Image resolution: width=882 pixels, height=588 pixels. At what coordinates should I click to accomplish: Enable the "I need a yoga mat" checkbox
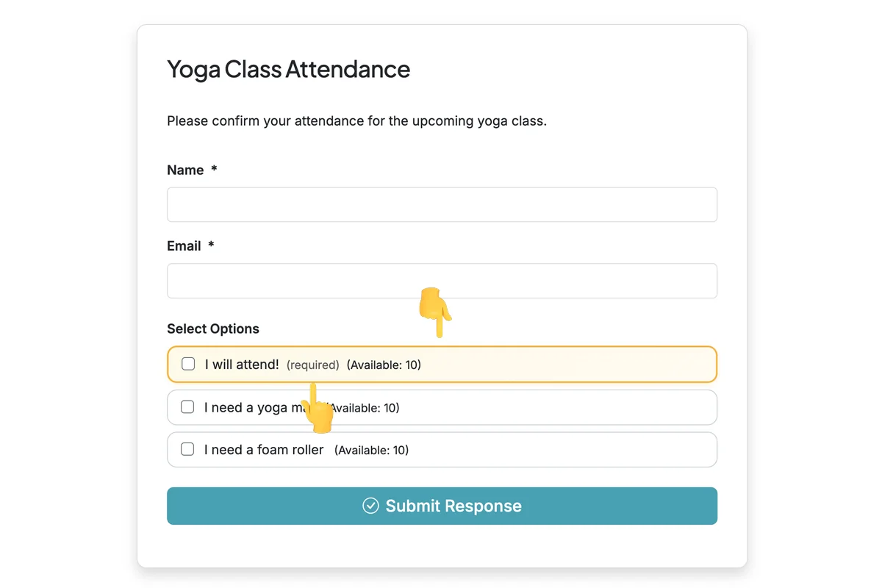[x=187, y=406]
